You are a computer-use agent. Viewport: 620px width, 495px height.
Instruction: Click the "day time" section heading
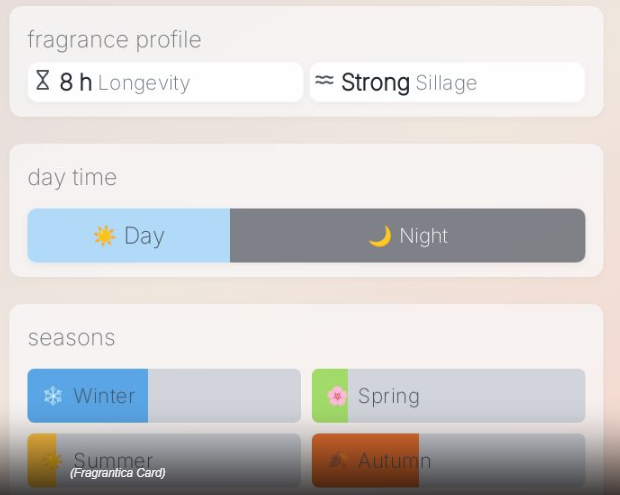click(x=72, y=177)
